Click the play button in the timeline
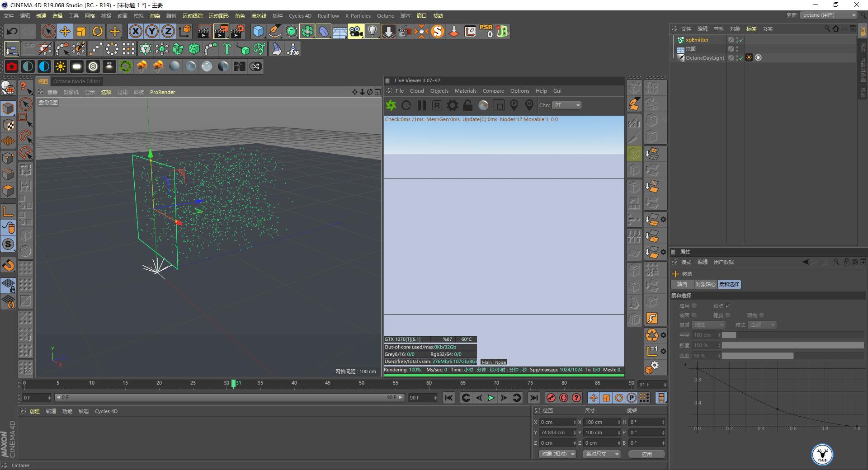The width and height of the screenshot is (868, 470). click(491, 398)
